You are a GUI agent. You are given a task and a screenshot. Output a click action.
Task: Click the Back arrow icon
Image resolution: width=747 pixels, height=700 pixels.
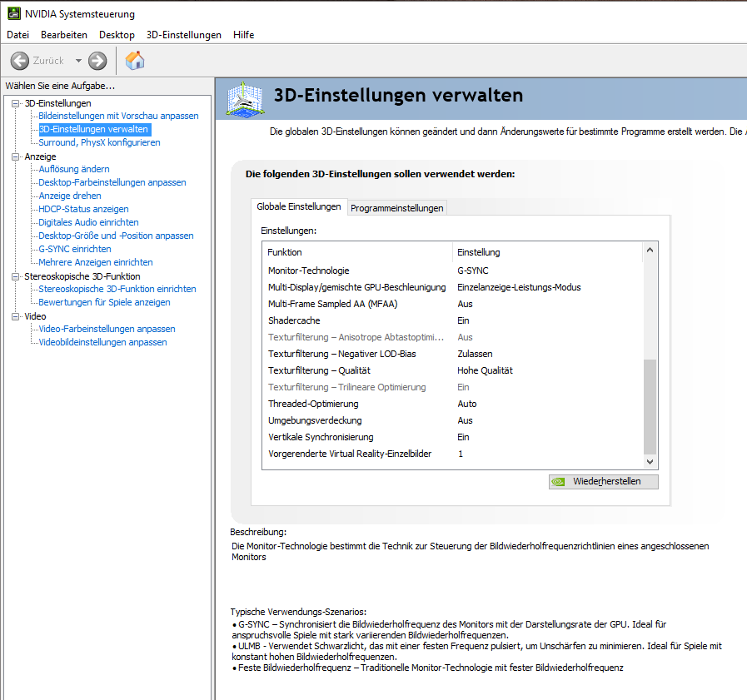click(20, 61)
